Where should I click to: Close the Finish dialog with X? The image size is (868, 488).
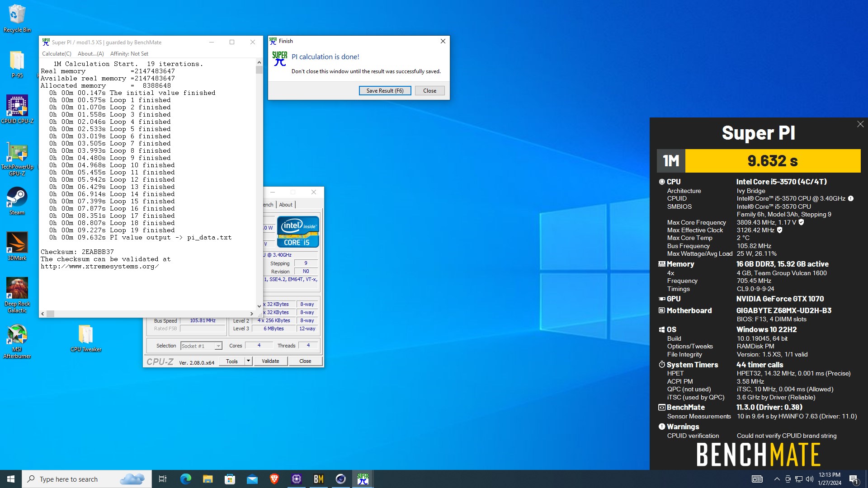[443, 41]
